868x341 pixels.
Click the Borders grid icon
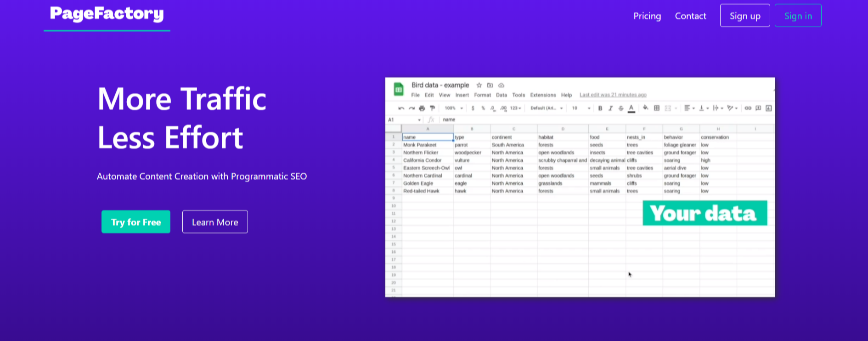pos(657,108)
